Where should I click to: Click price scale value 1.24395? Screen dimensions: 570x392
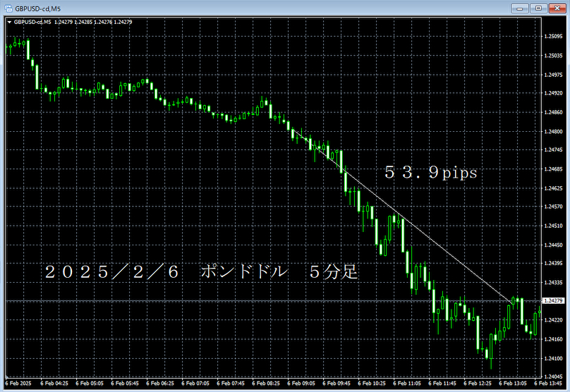[553, 263]
